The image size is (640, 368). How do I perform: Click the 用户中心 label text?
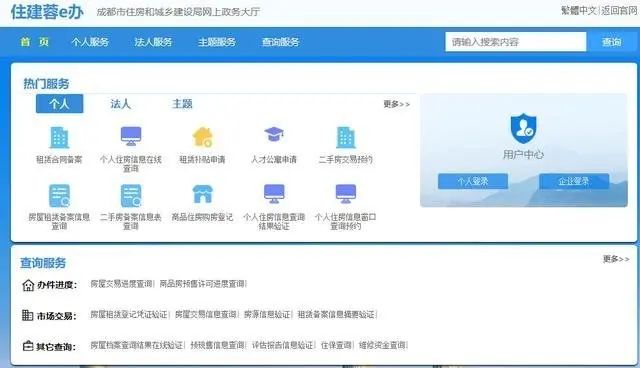pyautogui.click(x=523, y=154)
